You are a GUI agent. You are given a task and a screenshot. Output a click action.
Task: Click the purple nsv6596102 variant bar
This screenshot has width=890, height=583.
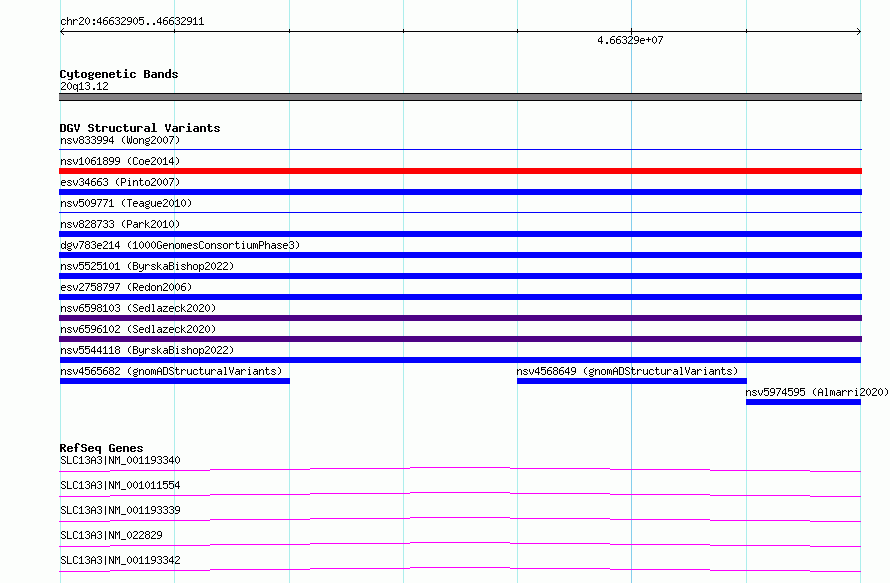[x=460, y=339]
